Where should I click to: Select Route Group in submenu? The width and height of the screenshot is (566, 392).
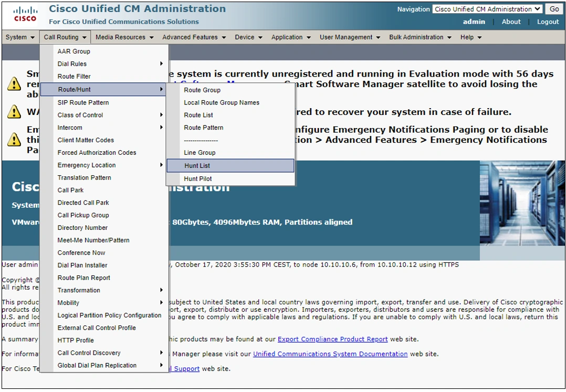click(230, 90)
